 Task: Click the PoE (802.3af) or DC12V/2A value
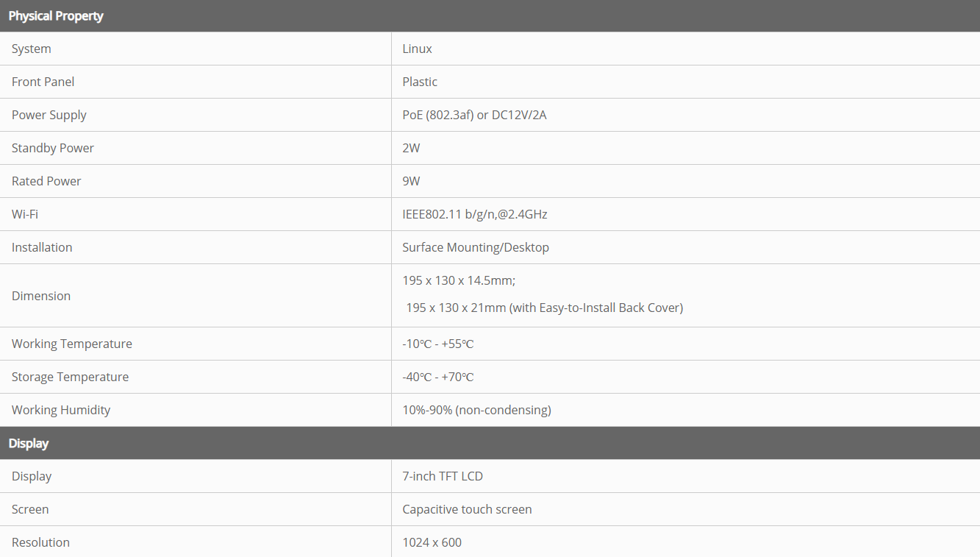coord(474,115)
